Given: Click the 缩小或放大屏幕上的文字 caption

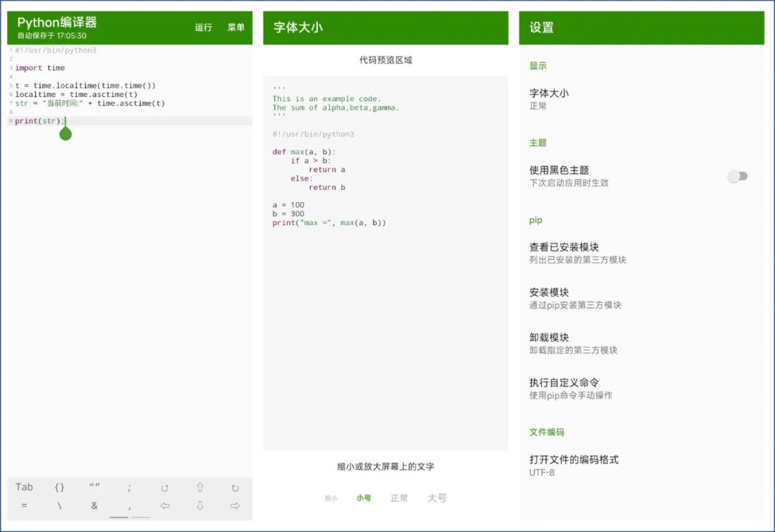Looking at the screenshot, I should coord(385,466).
